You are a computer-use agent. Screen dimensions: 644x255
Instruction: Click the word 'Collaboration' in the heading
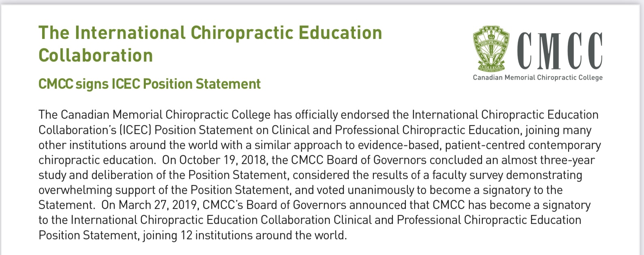(96, 55)
